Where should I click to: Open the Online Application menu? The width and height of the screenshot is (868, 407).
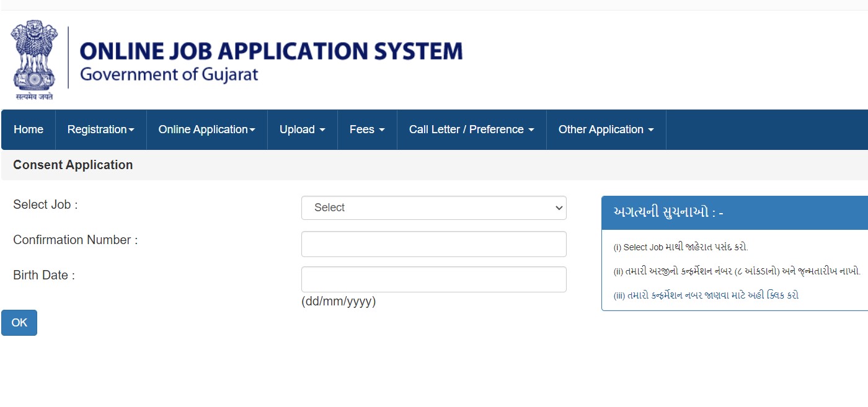(x=206, y=129)
